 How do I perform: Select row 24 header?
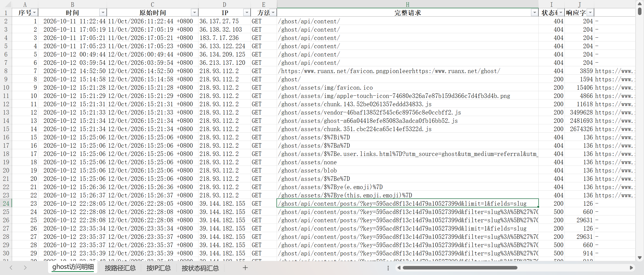pyautogui.click(x=6, y=203)
